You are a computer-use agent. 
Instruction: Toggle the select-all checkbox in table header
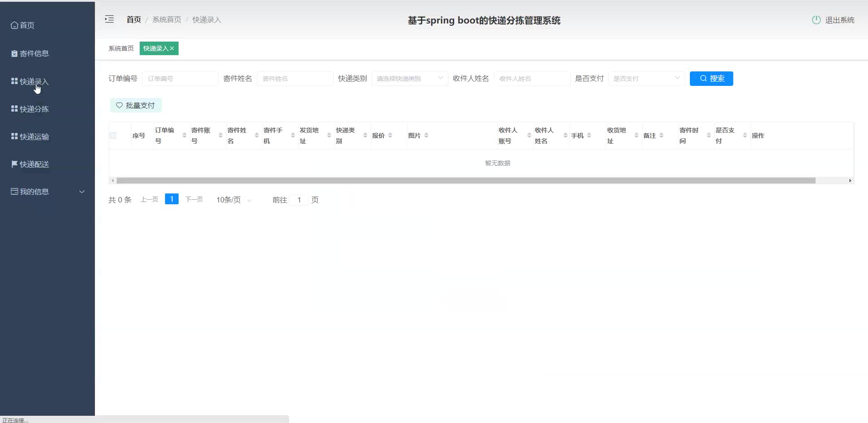[113, 136]
